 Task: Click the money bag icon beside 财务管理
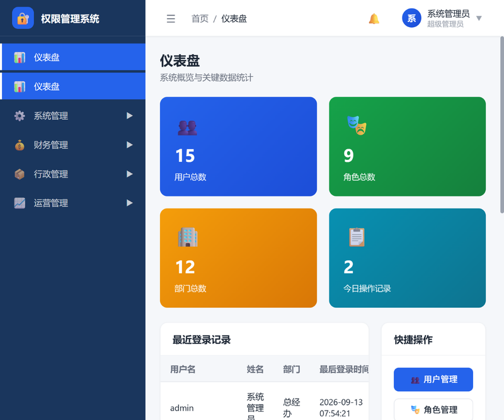click(x=20, y=145)
